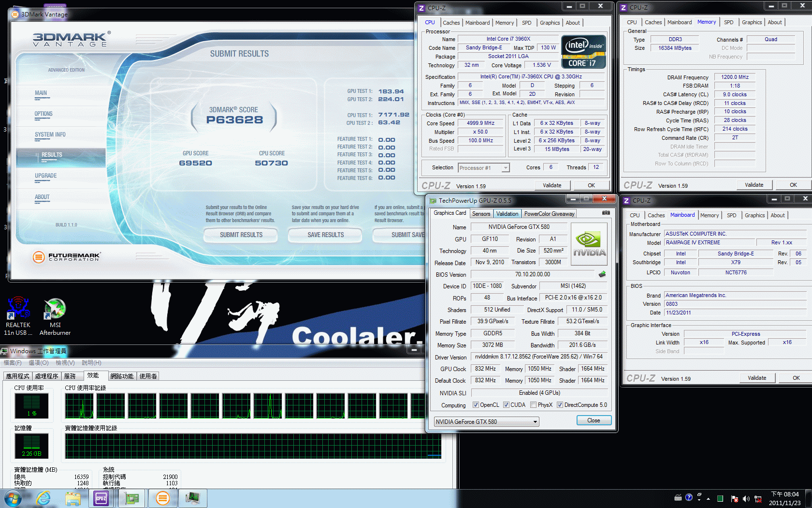Click SUBMIT RESULTS button in 3DMark
The width and height of the screenshot is (812, 508).
click(241, 235)
